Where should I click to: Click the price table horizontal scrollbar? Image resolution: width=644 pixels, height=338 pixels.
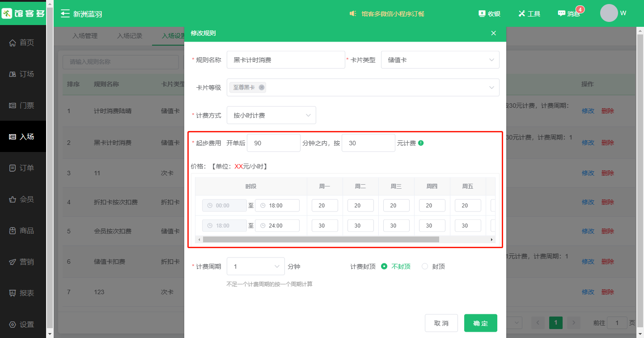point(321,240)
